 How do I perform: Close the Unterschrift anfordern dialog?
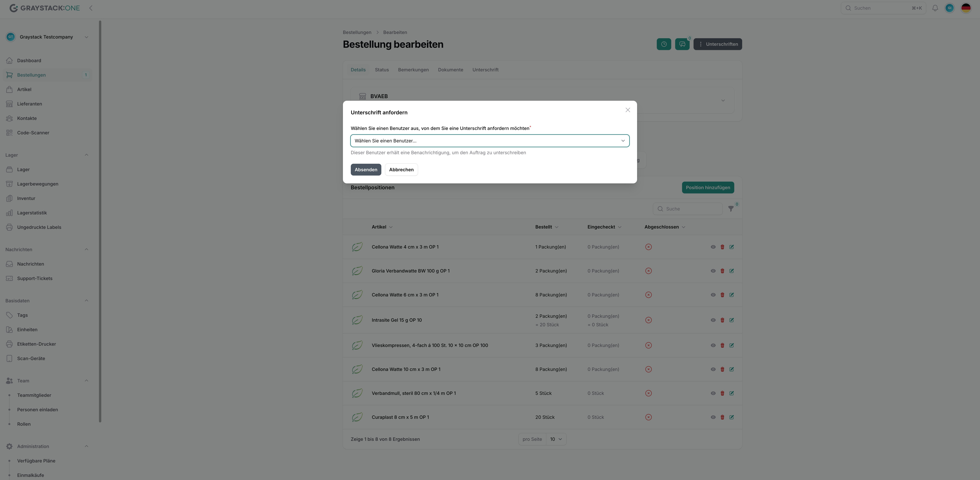627,110
